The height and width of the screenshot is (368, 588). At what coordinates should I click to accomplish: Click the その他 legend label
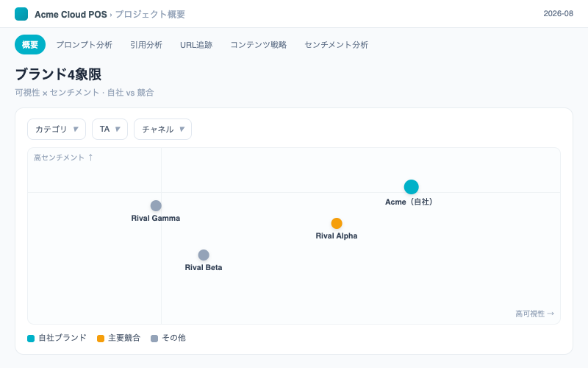(x=173, y=338)
